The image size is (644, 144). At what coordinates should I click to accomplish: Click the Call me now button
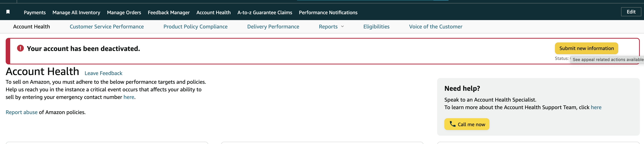point(467,124)
